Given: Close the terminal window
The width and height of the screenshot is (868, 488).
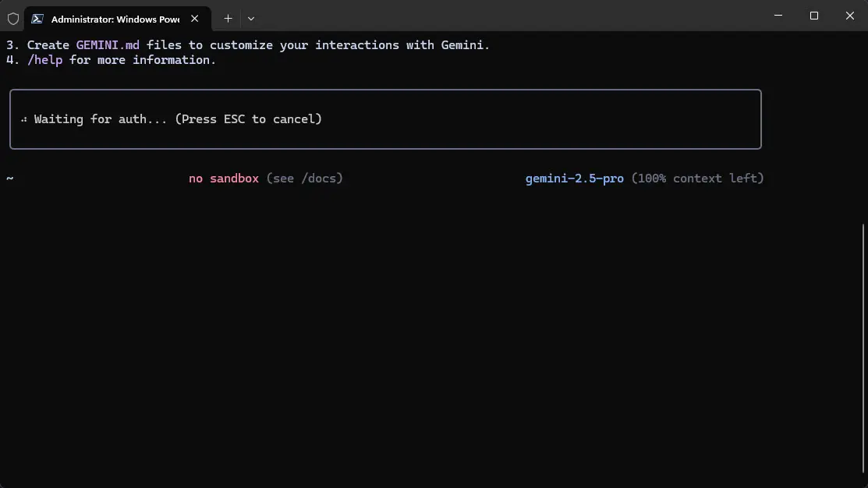Looking at the screenshot, I should tap(850, 16).
